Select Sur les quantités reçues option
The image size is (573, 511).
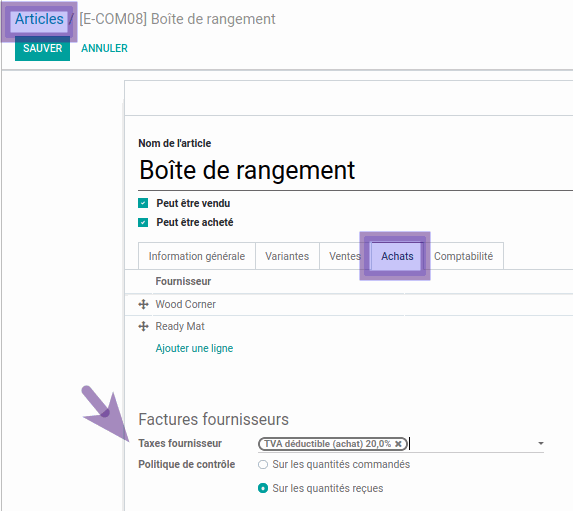coord(263,488)
